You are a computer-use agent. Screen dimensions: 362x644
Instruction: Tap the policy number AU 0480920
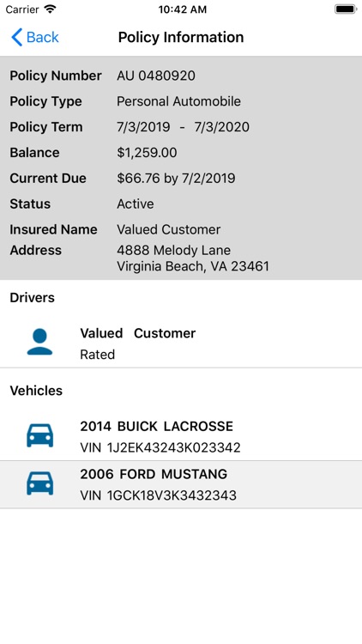click(x=156, y=76)
